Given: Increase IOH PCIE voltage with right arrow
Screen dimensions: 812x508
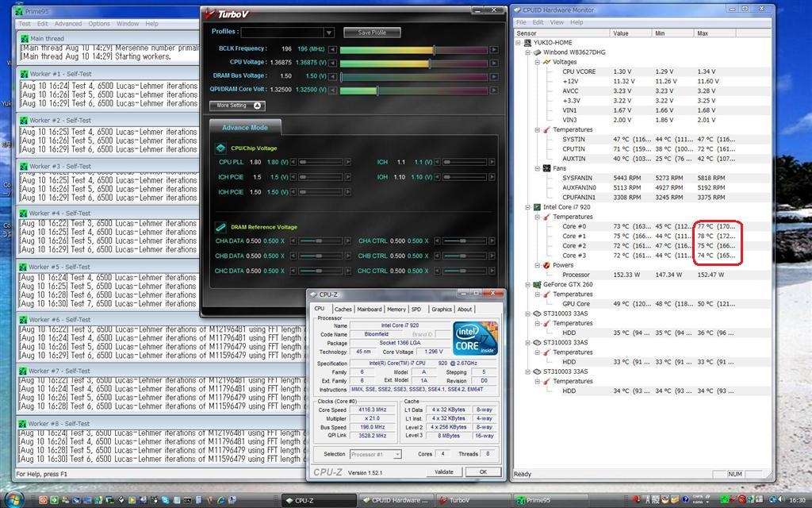Looking at the screenshot, I should click(348, 192).
